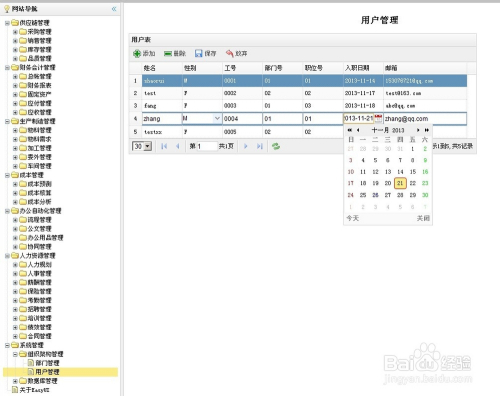
Task: Click the 财务报表 folder icon
Action: [23, 85]
